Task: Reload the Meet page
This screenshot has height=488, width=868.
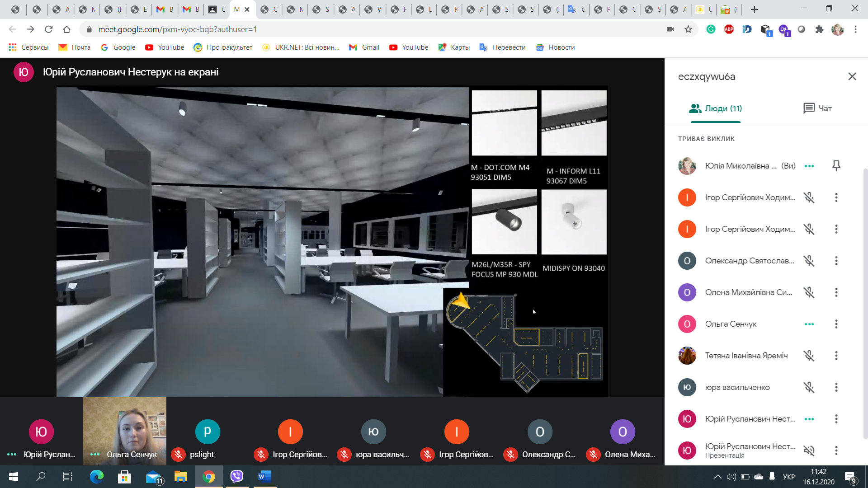Action: pos(48,29)
